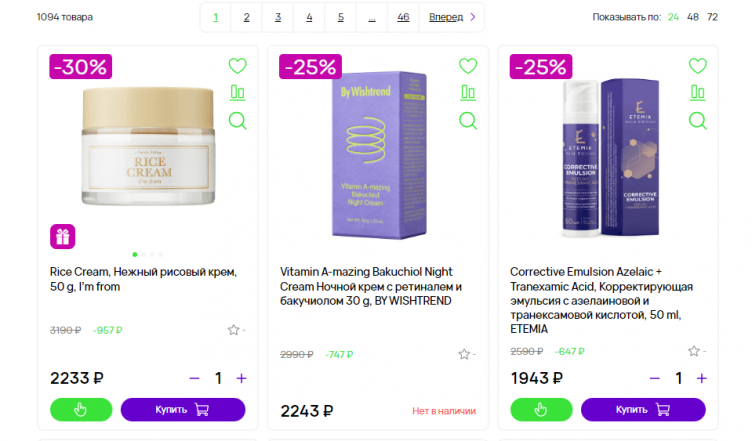
Task: Show 48 items per page
Action: 692,17
